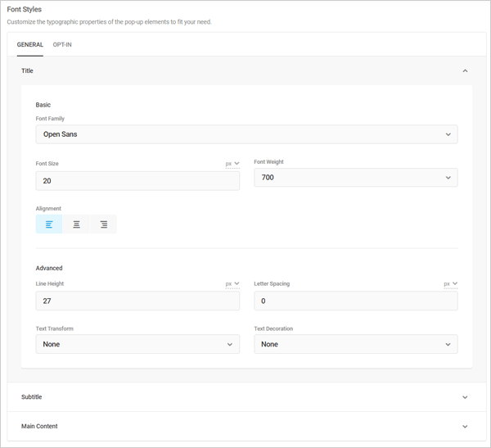Screen dimensions: 491x448
Task: Click the Font Size input field
Action: click(x=137, y=181)
